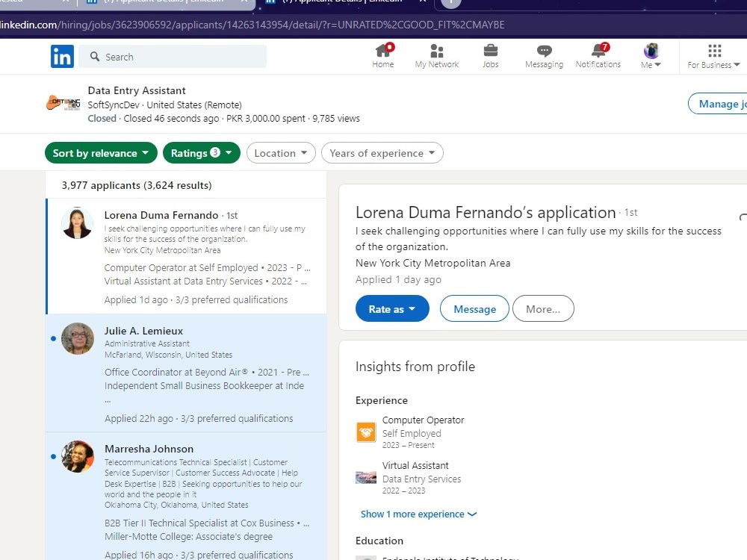
Task: Click the Message button
Action: coord(474,309)
